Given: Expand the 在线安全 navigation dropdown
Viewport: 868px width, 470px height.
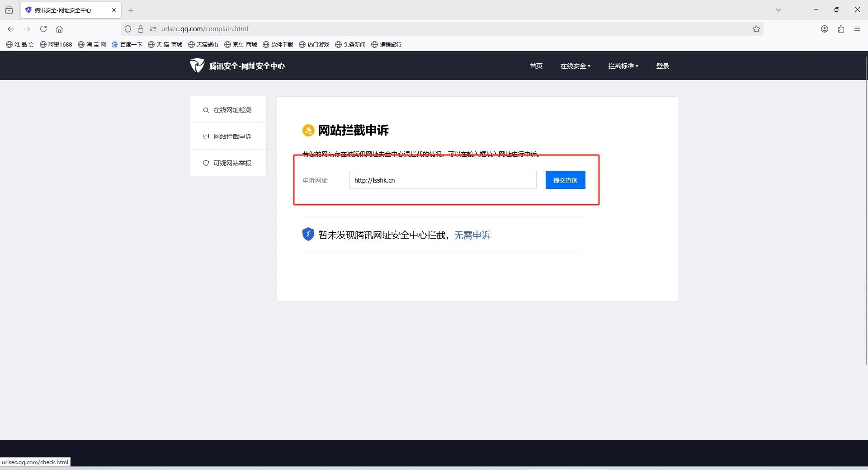Looking at the screenshot, I should (576, 66).
